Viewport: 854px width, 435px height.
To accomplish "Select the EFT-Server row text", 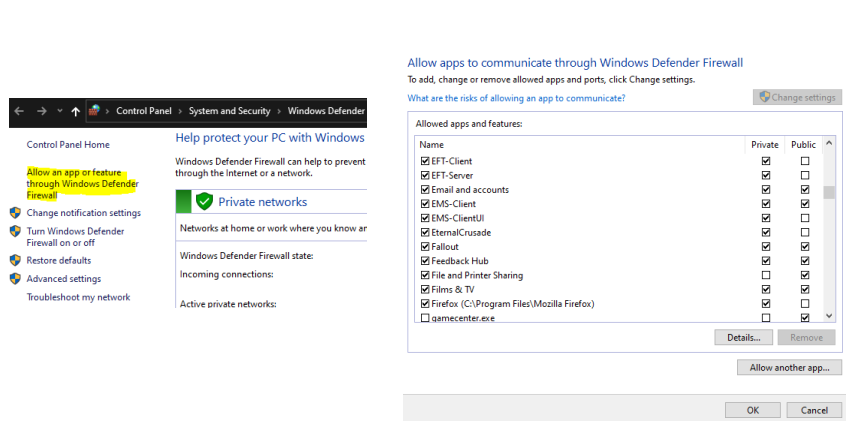I will (452, 175).
